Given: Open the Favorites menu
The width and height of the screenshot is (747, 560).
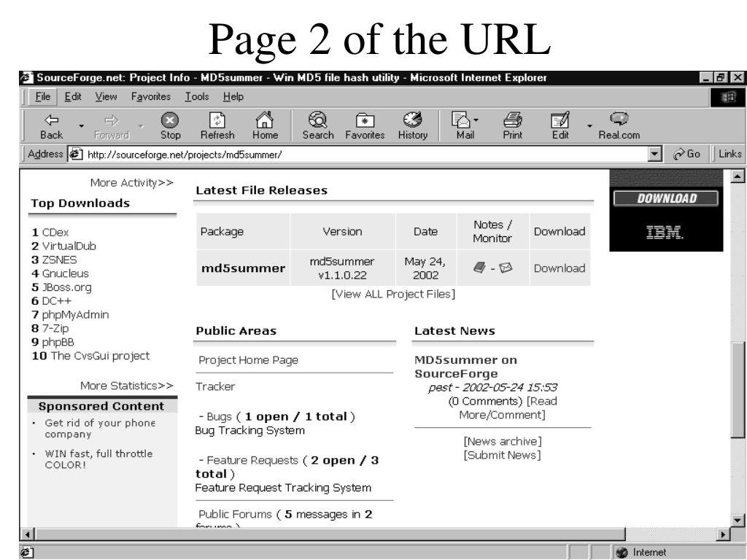Looking at the screenshot, I should pyautogui.click(x=150, y=97).
